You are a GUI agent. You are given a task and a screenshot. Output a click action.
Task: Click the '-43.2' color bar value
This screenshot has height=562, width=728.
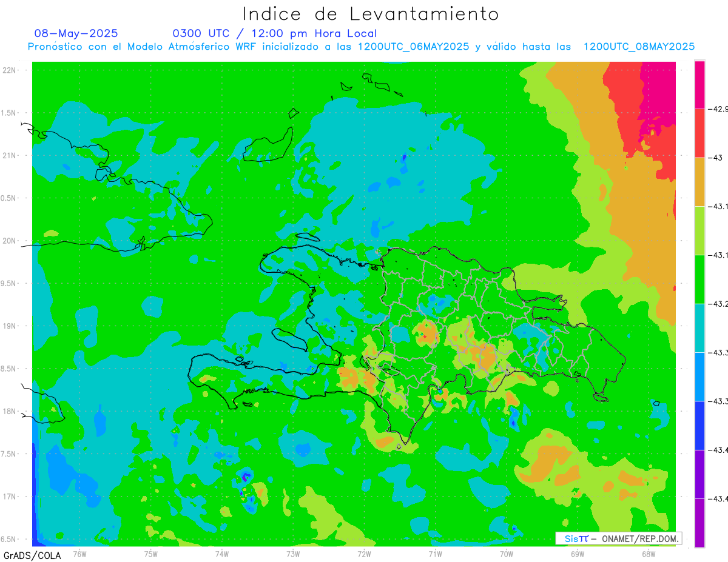point(719,304)
